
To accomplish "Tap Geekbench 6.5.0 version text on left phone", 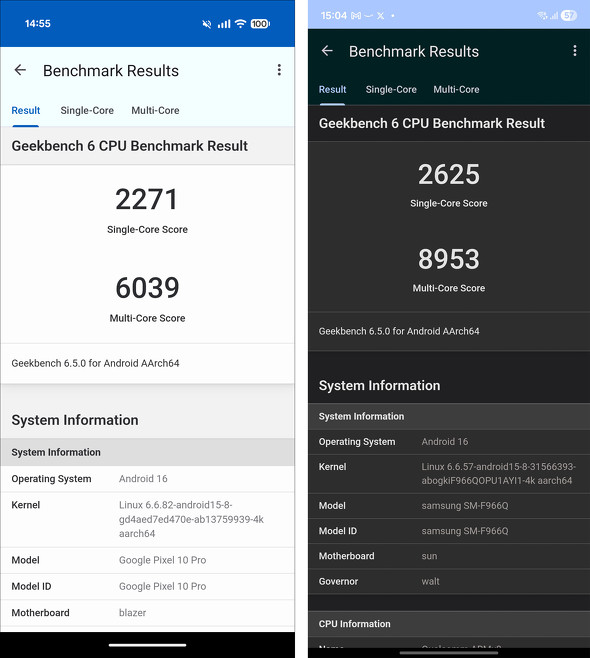I will click(x=95, y=363).
